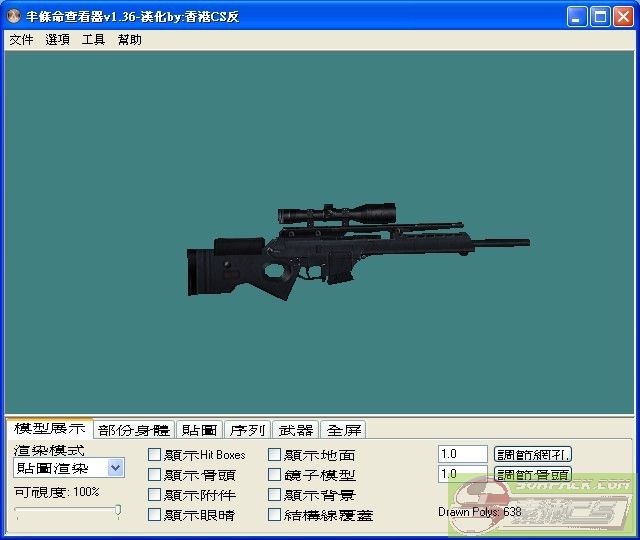This screenshot has width=640, height=540.
Task: Switch to the 貼圖 tab
Action: (x=199, y=430)
